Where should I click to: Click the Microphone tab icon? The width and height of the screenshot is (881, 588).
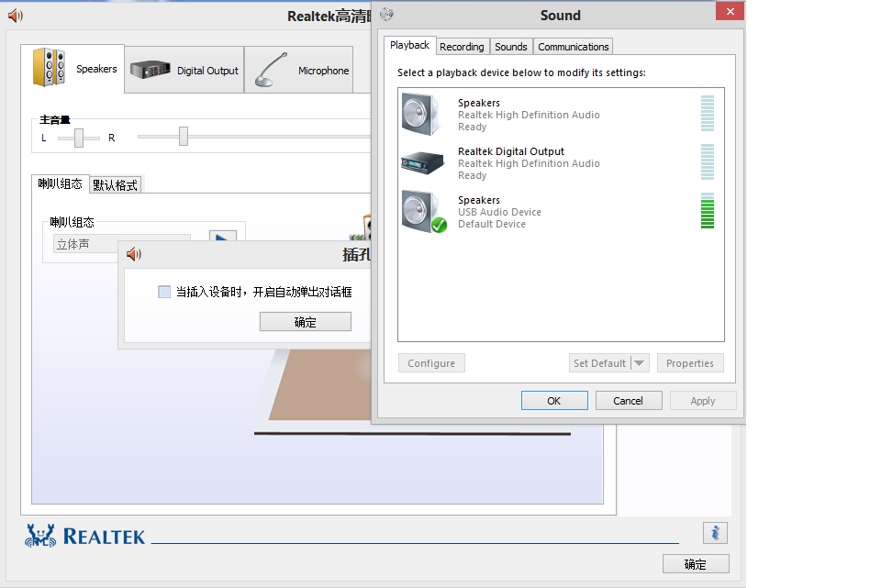click(271, 70)
